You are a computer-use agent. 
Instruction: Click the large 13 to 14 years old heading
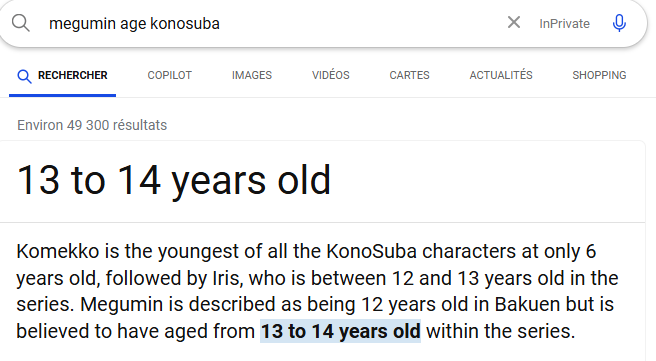(174, 180)
